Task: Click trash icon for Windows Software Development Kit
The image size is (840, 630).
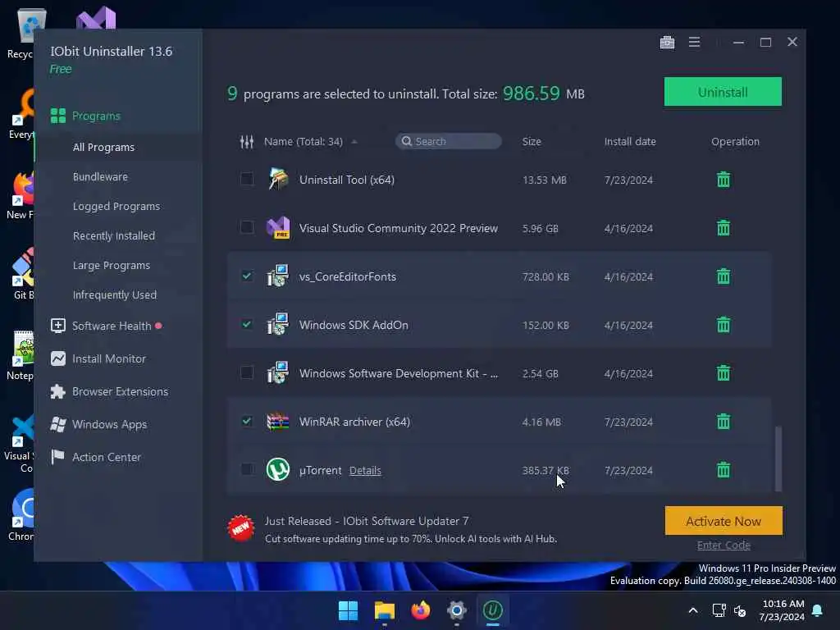Action: (x=724, y=373)
